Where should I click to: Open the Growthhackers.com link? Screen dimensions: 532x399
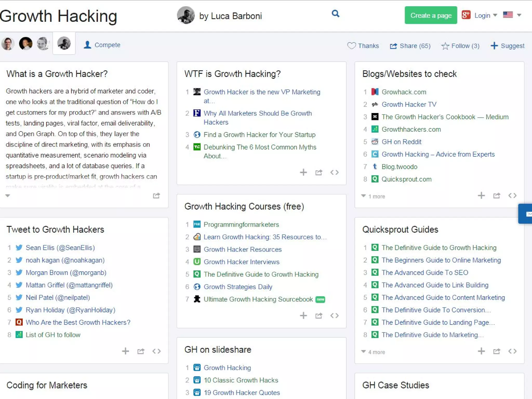(411, 129)
